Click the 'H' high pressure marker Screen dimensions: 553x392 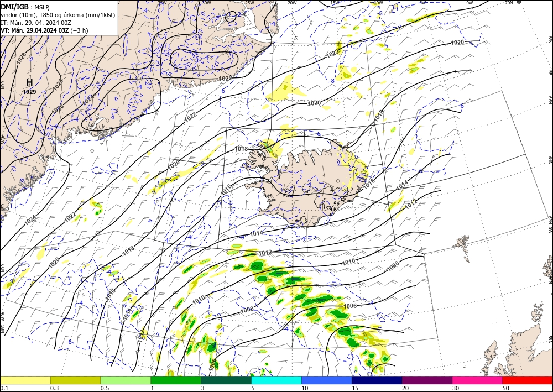(30, 82)
